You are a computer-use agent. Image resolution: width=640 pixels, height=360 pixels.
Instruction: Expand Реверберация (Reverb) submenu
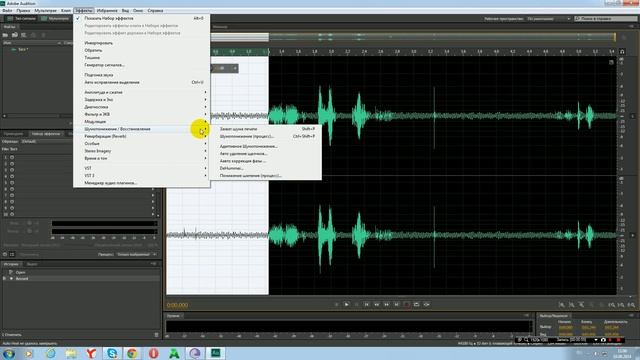pos(141,136)
